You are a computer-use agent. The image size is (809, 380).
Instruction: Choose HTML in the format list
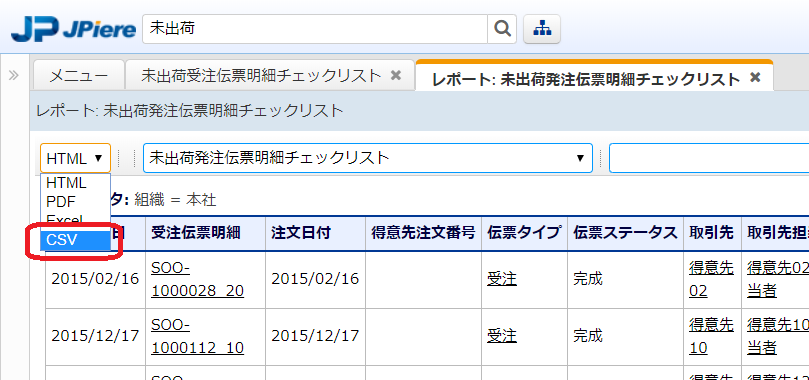(x=75, y=183)
